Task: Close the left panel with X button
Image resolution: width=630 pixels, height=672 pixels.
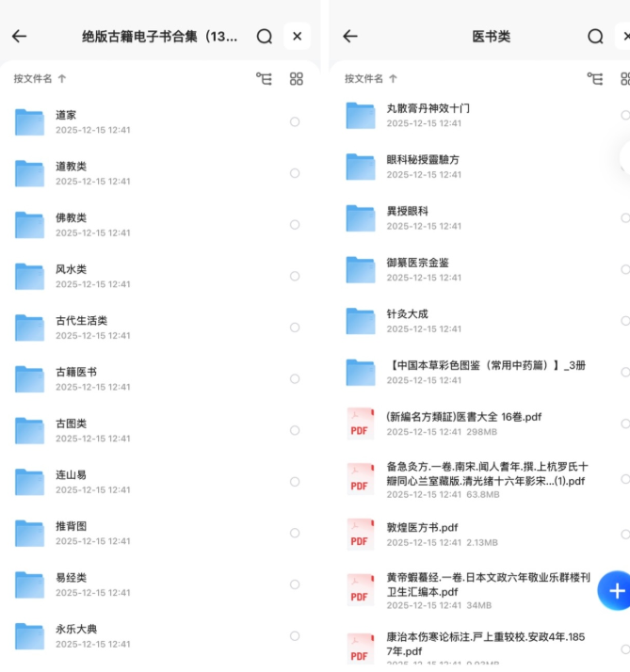Action: point(297,37)
